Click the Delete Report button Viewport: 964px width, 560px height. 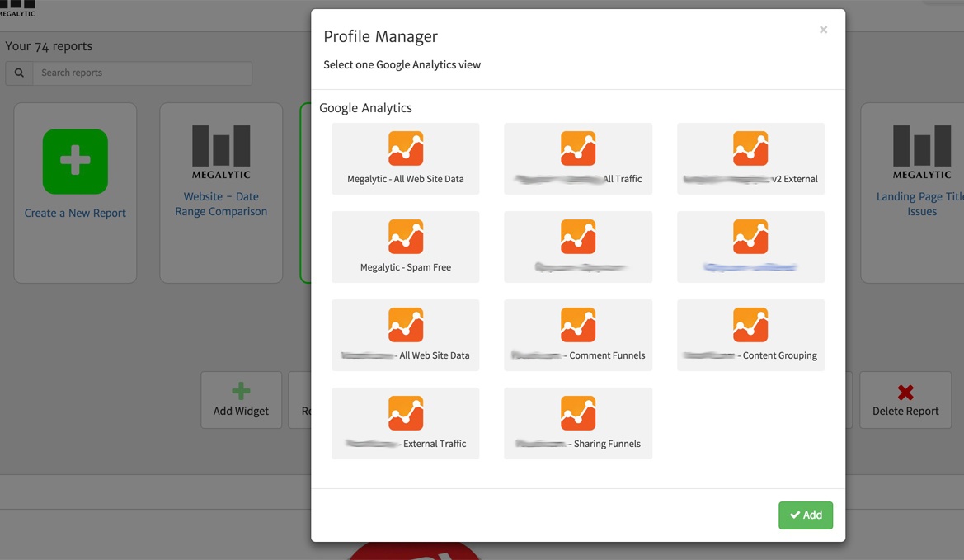(905, 400)
